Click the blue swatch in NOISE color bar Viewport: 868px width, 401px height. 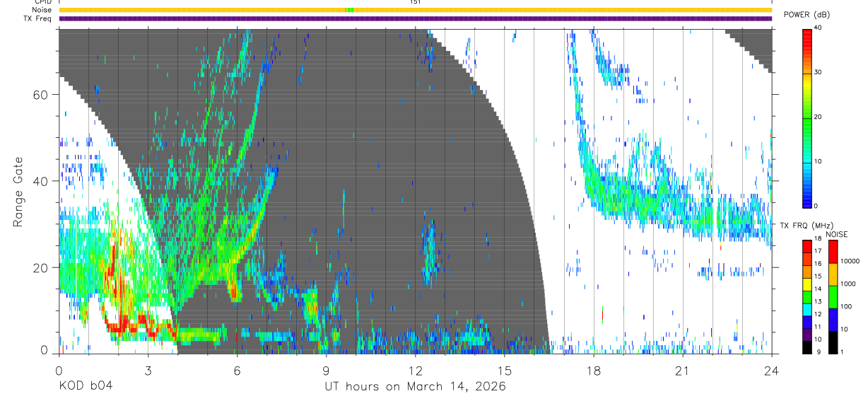(833, 320)
